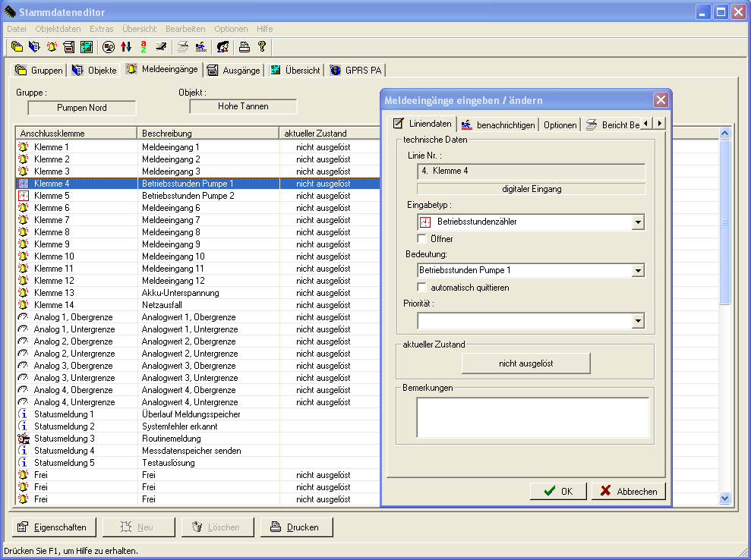The image size is (751, 560).
Task: Click the a-z sort toolbar icon
Action: 143,47
